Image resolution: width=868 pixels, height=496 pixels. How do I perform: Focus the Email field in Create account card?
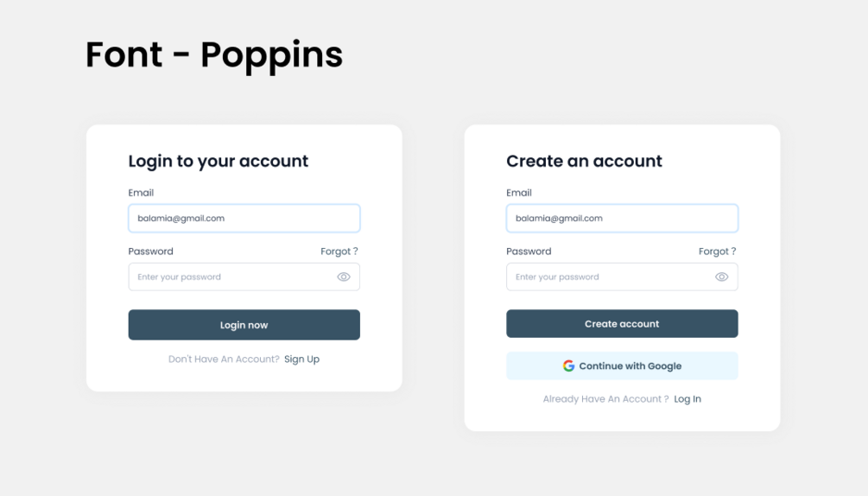622,219
